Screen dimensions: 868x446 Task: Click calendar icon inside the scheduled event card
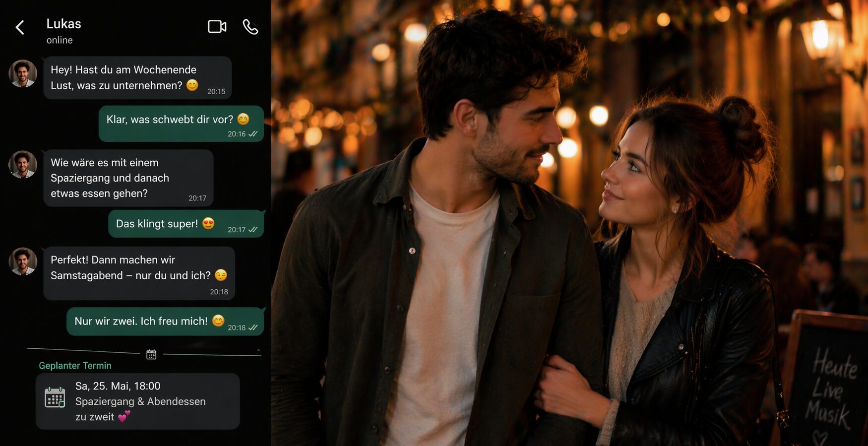pyautogui.click(x=55, y=397)
